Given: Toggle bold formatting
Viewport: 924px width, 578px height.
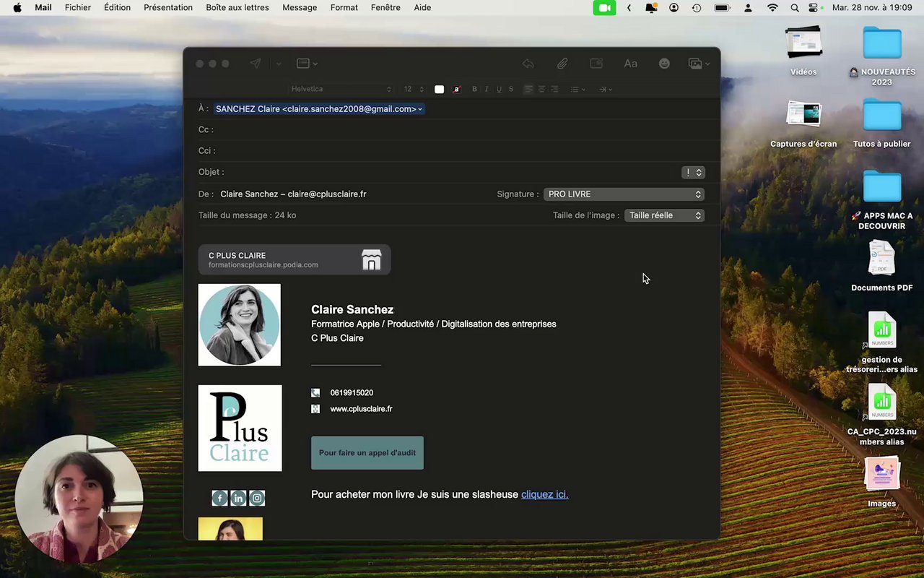Looking at the screenshot, I should [x=474, y=90].
